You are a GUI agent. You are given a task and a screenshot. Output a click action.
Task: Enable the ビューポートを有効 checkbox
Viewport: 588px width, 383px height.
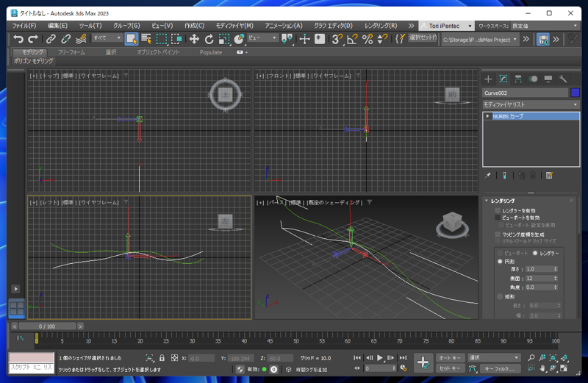tap(498, 218)
